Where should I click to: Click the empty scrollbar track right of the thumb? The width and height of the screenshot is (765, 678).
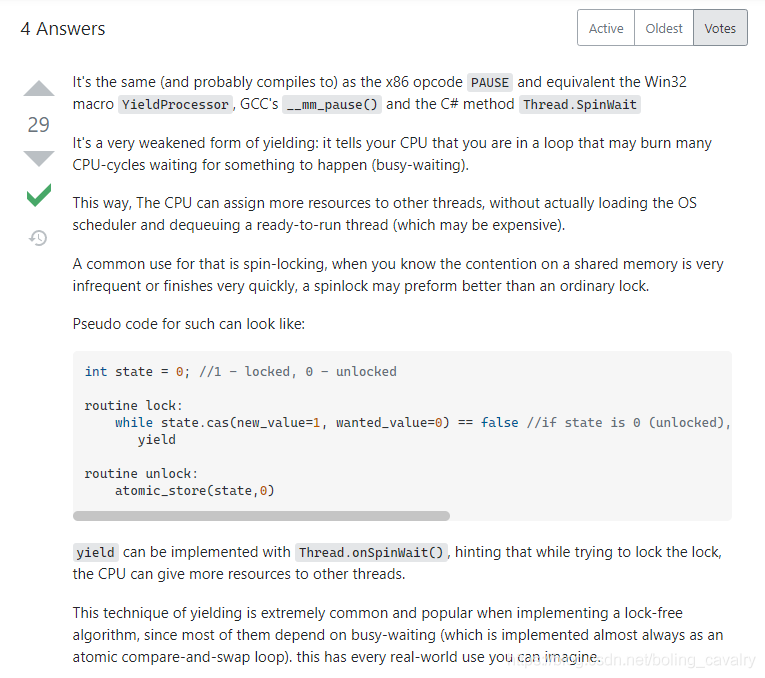(x=590, y=516)
